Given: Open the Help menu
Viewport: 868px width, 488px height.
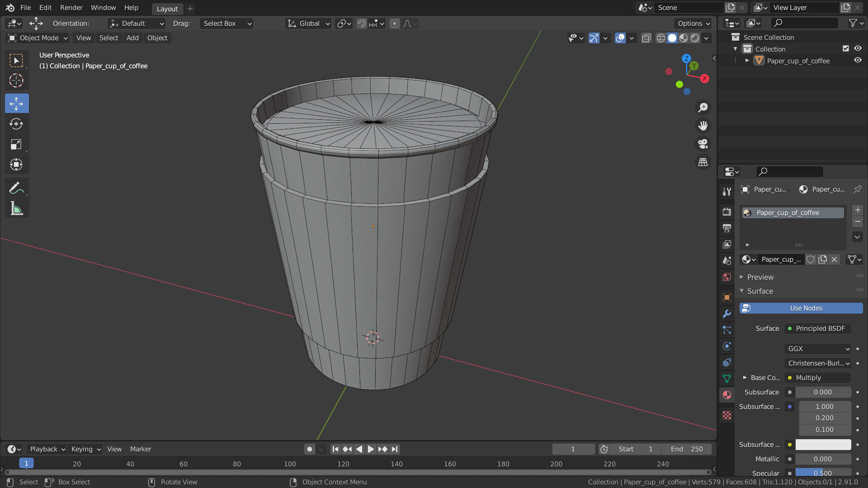Looking at the screenshot, I should (x=131, y=8).
